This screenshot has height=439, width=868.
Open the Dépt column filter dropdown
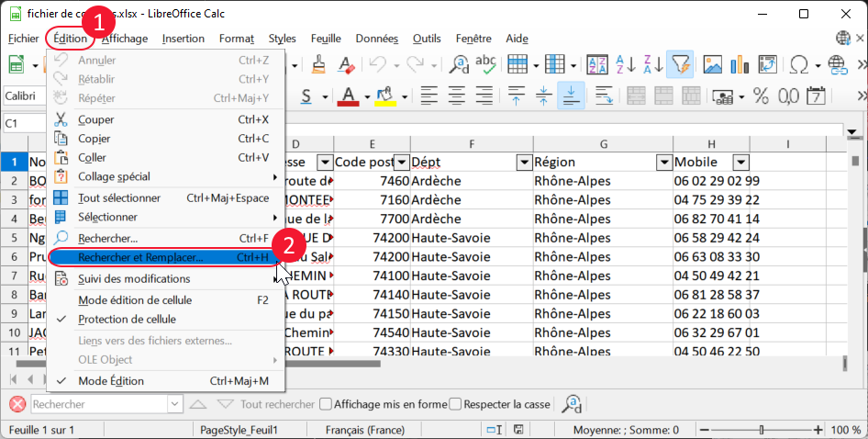(523, 163)
